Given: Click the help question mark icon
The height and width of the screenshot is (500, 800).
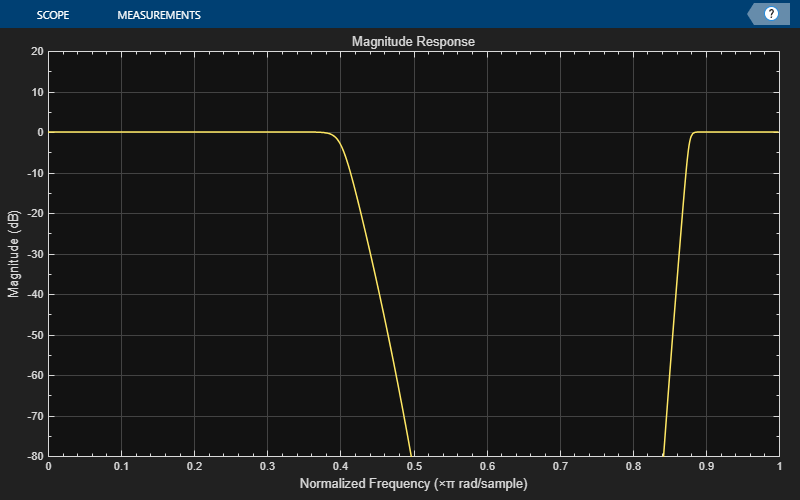Looking at the screenshot, I should coord(771,14).
